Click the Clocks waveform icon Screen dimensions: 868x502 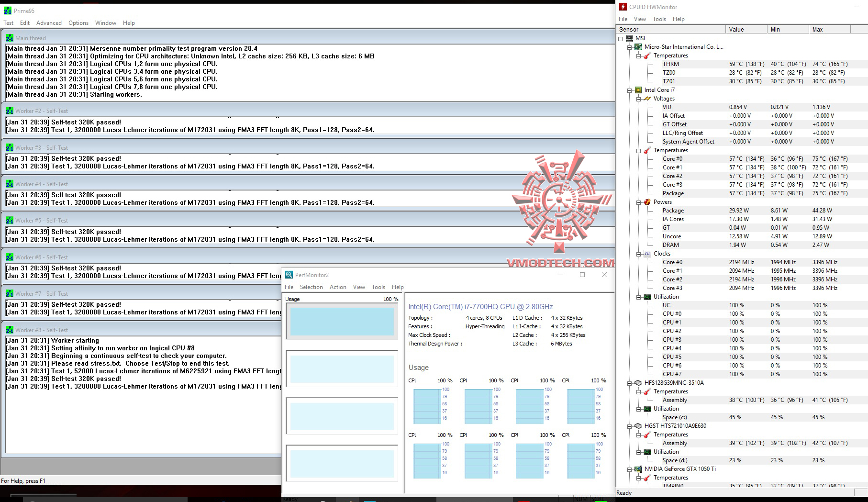647,254
